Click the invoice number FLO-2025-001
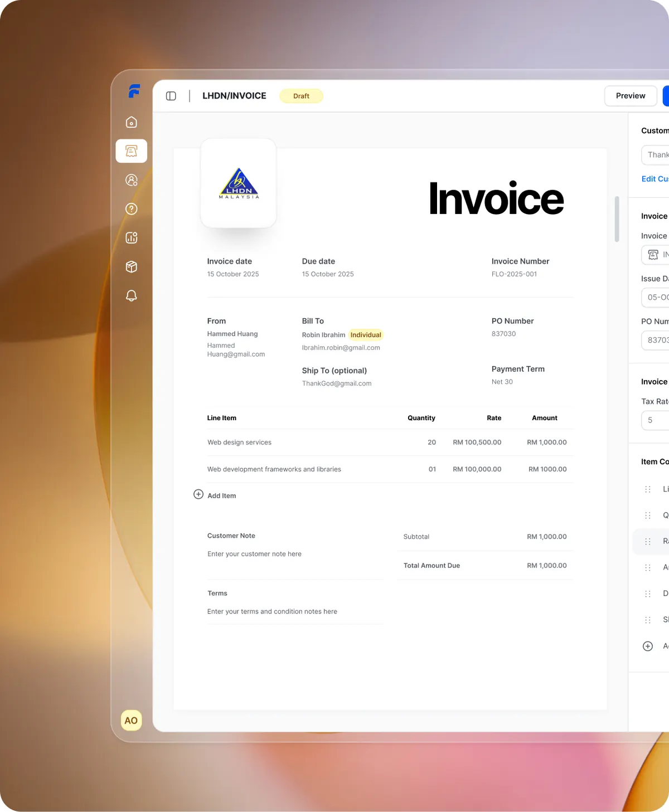669x812 pixels. point(514,274)
